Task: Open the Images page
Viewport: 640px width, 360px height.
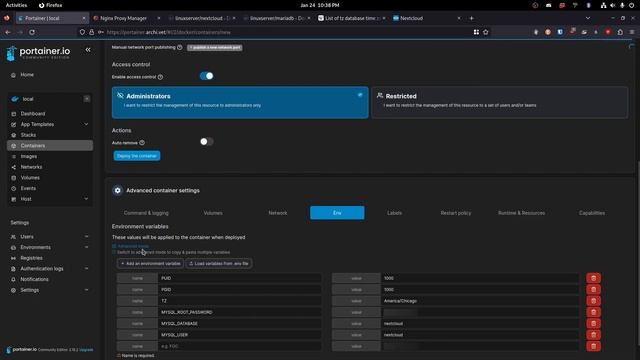Action: [29, 156]
